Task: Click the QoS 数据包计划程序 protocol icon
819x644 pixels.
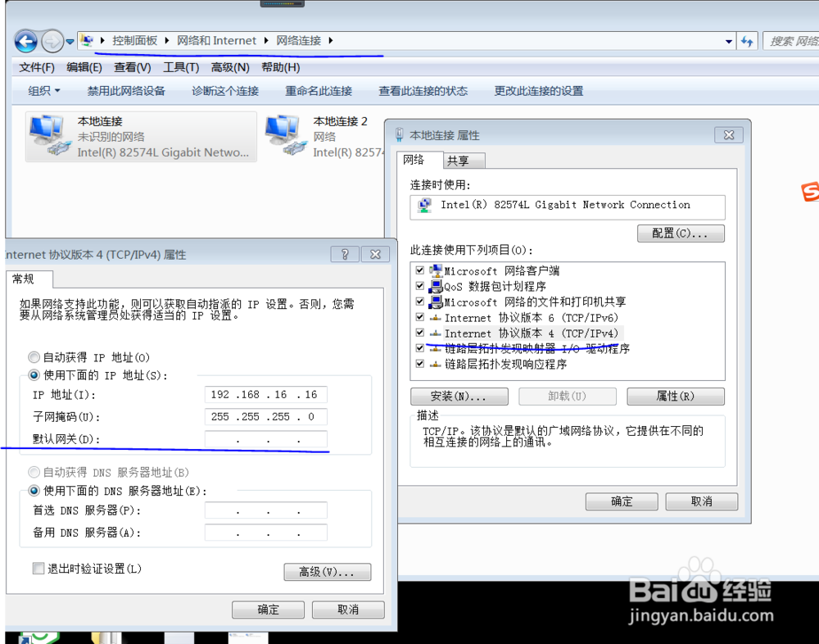Action: tap(434, 286)
